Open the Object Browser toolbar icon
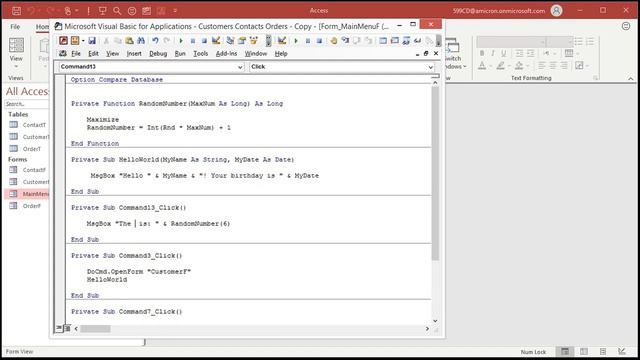This screenshot has width=640, height=360. (254, 40)
